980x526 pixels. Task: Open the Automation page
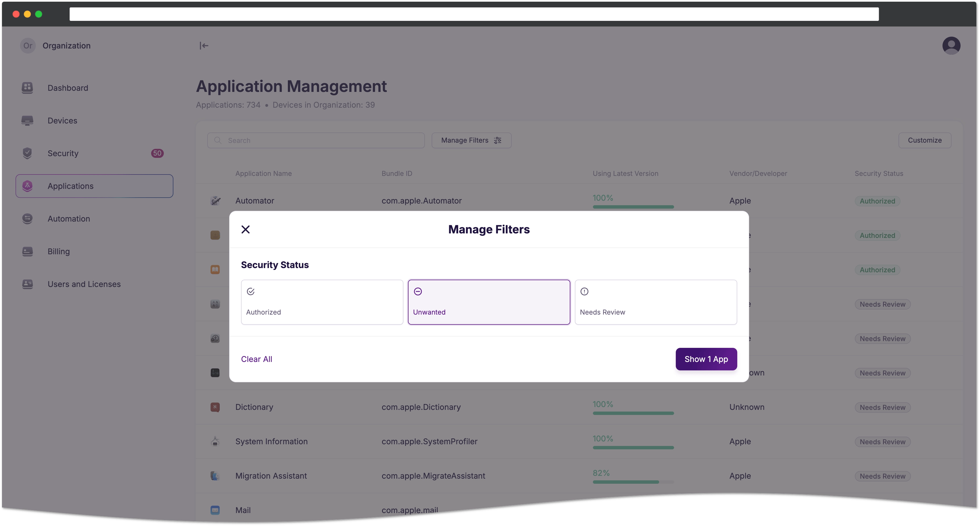[x=94, y=219]
